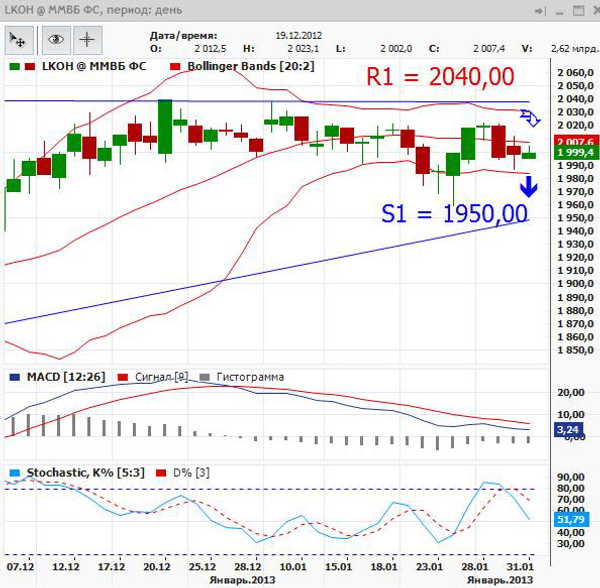Screen dimensions: 600x588
Task: Click the volume value '2,62 млрд.'
Action: pos(575,49)
